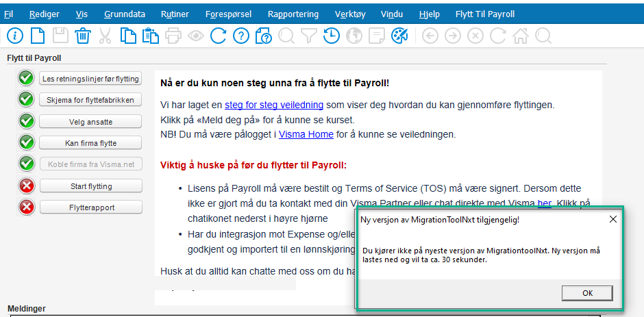Click red X status beside Start flytting
This screenshot has height=317, width=644.
click(26, 186)
